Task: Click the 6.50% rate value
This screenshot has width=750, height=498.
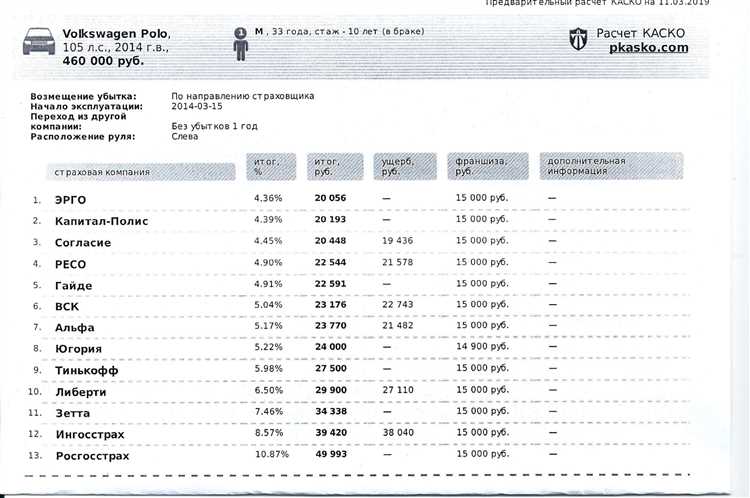Action: [x=269, y=390]
